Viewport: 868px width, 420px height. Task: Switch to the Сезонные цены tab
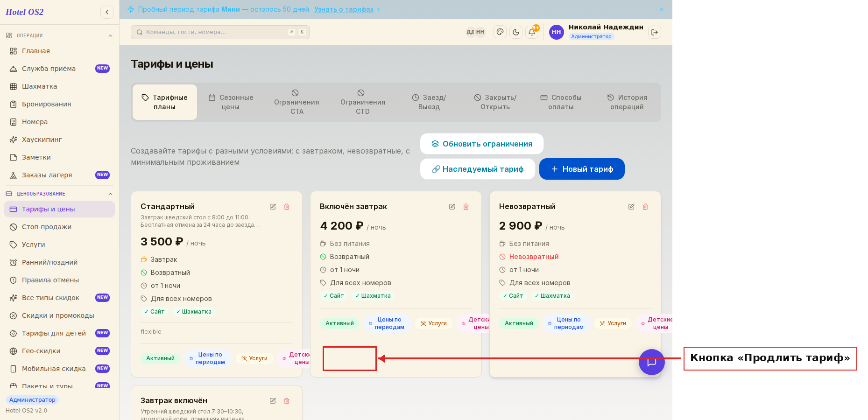click(x=231, y=102)
